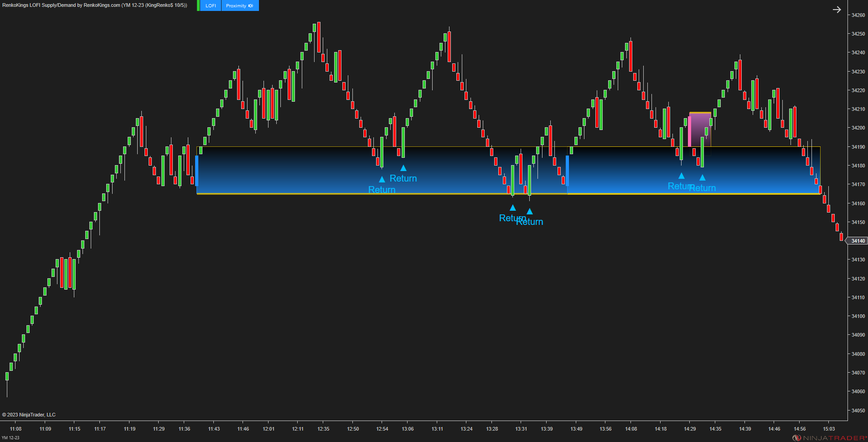The width and height of the screenshot is (868, 442).
Task: Toggle the LOFI indicator display
Action: click(210, 5)
